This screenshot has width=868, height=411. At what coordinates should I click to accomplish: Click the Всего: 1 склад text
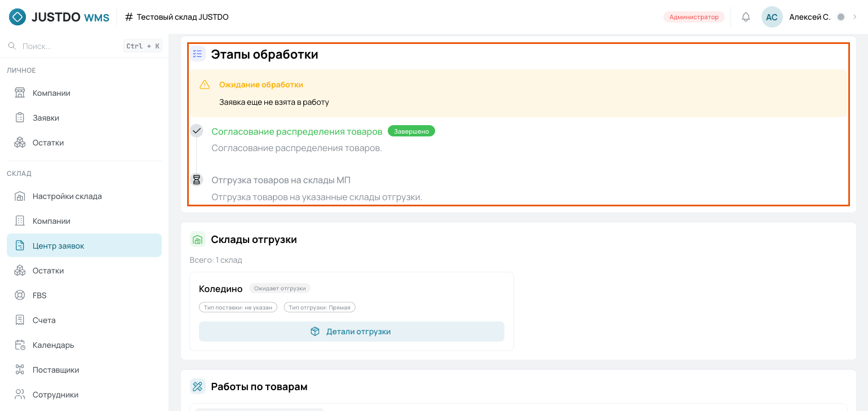click(x=216, y=260)
